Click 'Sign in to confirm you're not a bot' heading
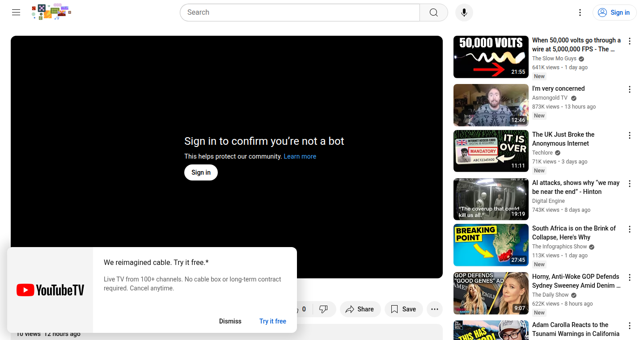 pos(264,141)
